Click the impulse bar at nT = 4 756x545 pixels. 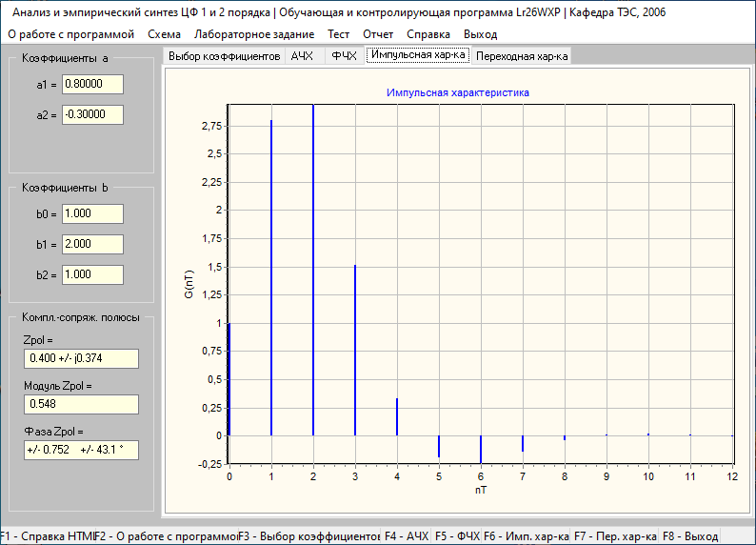[397, 416]
